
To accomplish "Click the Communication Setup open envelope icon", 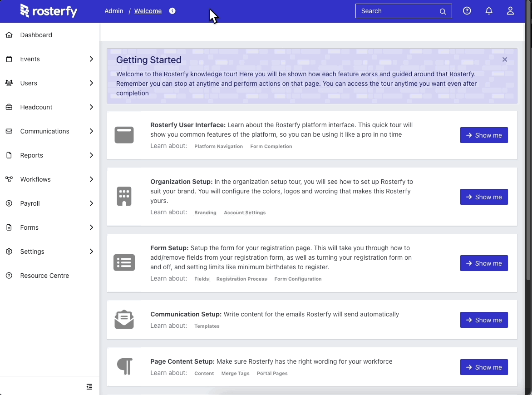I will [124, 319].
